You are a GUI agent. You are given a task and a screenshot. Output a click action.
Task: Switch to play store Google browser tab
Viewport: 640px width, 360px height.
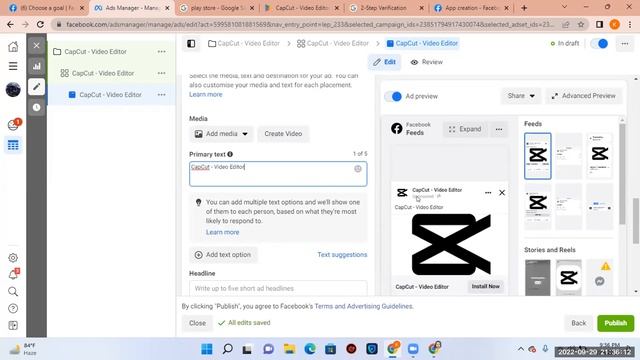click(x=217, y=8)
